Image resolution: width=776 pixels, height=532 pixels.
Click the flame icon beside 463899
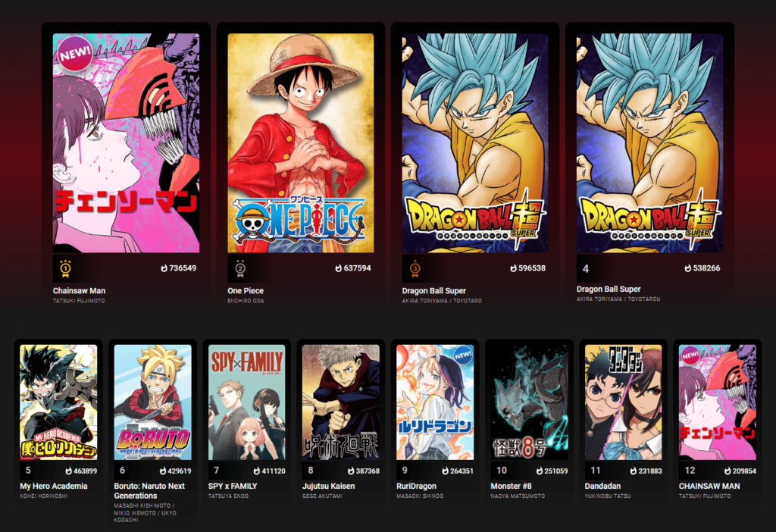pos(68,471)
